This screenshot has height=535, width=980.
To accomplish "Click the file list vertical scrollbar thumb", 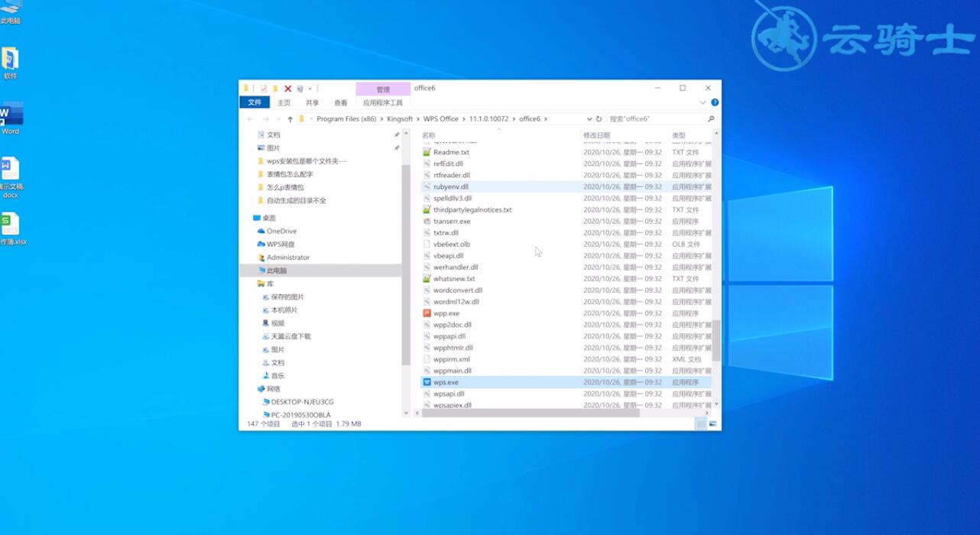I will coord(716,340).
